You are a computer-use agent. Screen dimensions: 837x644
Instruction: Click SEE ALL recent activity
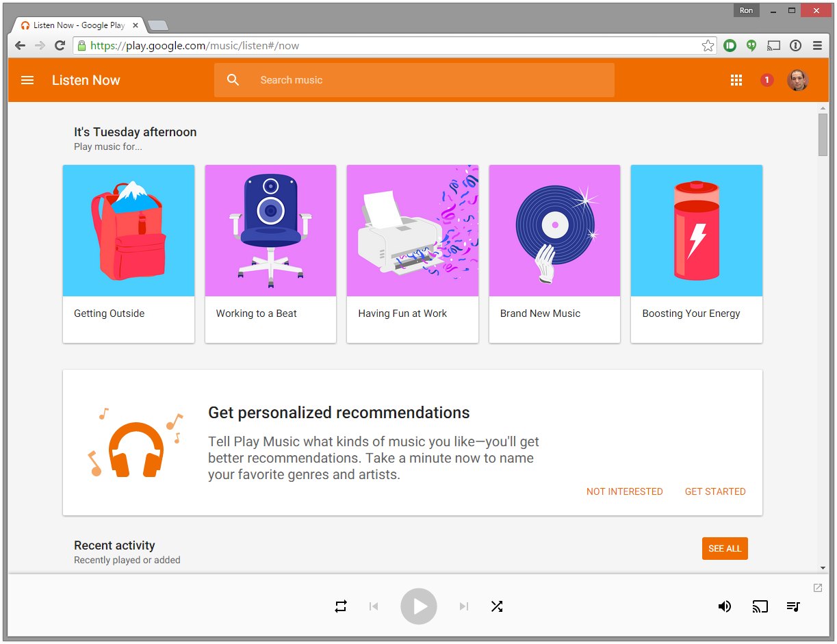pyautogui.click(x=725, y=548)
